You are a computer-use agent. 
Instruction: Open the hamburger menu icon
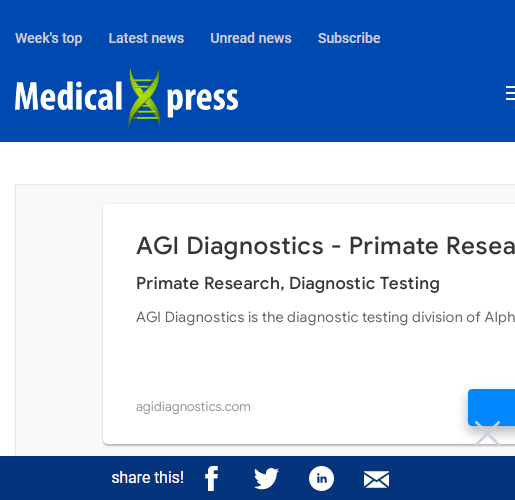[510, 93]
